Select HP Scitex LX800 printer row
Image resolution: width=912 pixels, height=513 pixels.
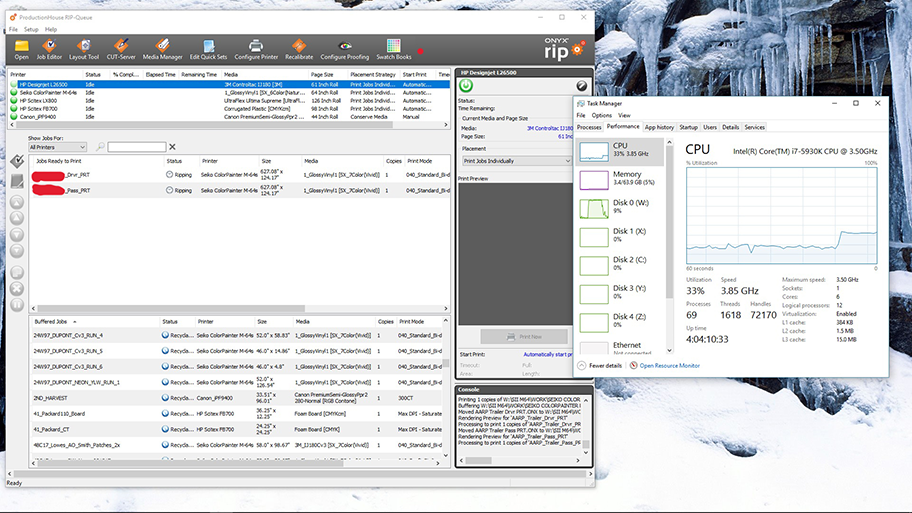pyautogui.click(x=230, y=101)
